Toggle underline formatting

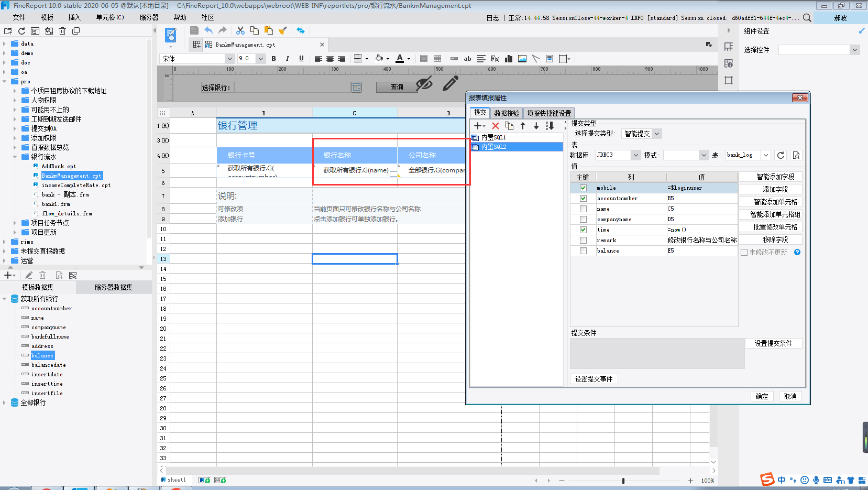(301, 59)
